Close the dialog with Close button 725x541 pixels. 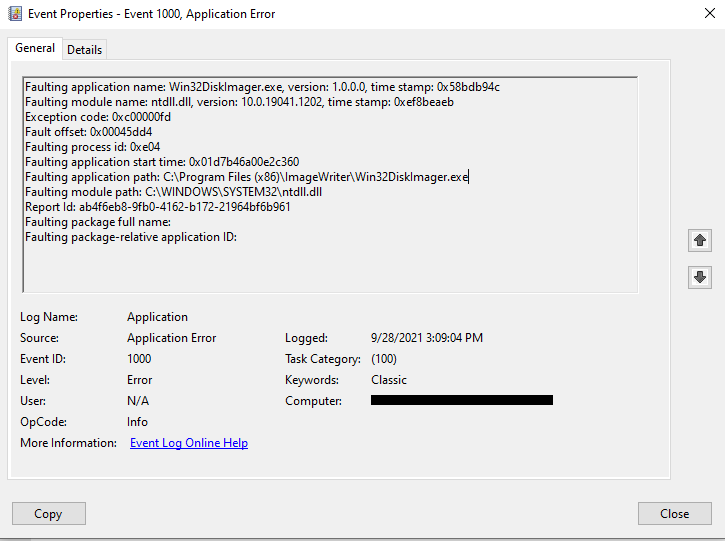coord(675,514)
